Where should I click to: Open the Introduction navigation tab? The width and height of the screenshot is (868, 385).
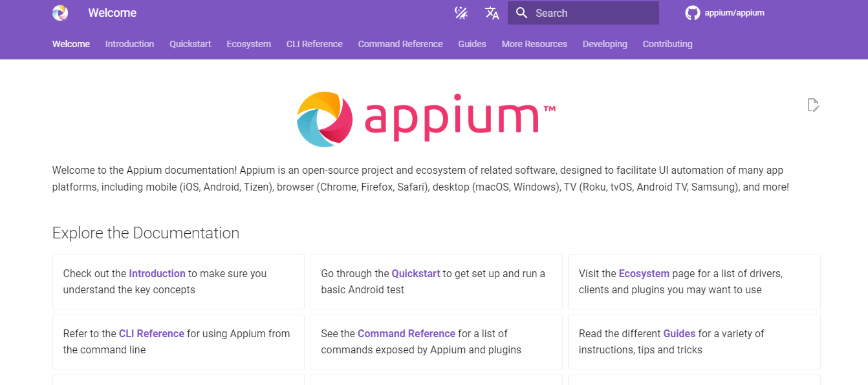pos(129,44)
